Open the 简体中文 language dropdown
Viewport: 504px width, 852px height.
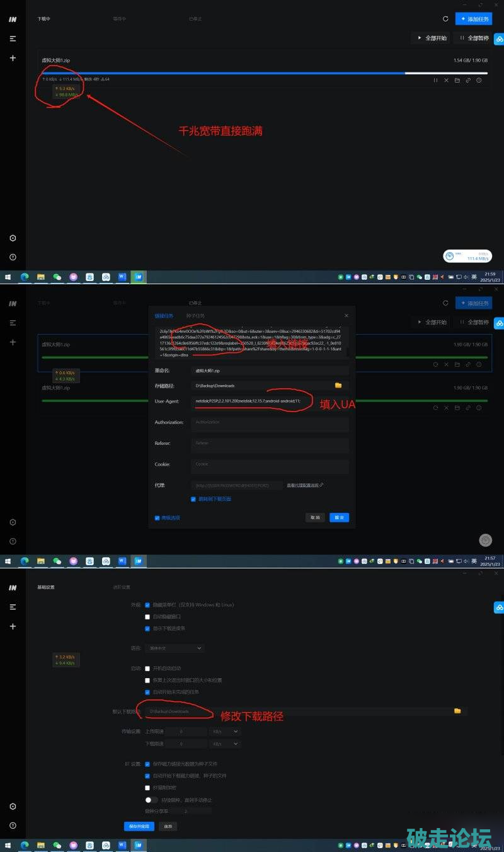pyautogui.click(x=174, y=648)
